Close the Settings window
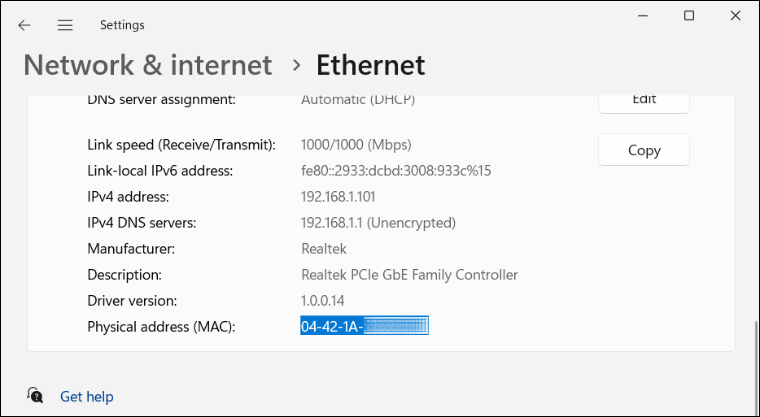The image size is (760, 417). click(x=735, y=16)
